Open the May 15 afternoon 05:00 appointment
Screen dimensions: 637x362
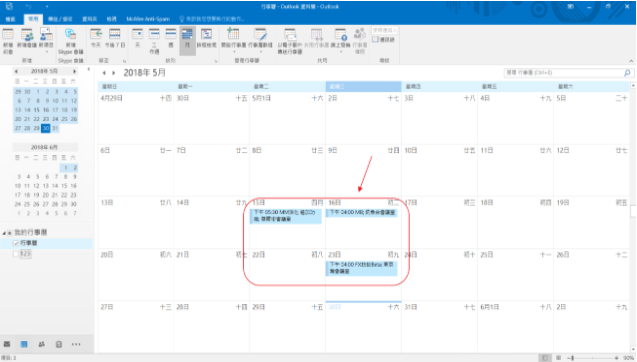[286, 216]
